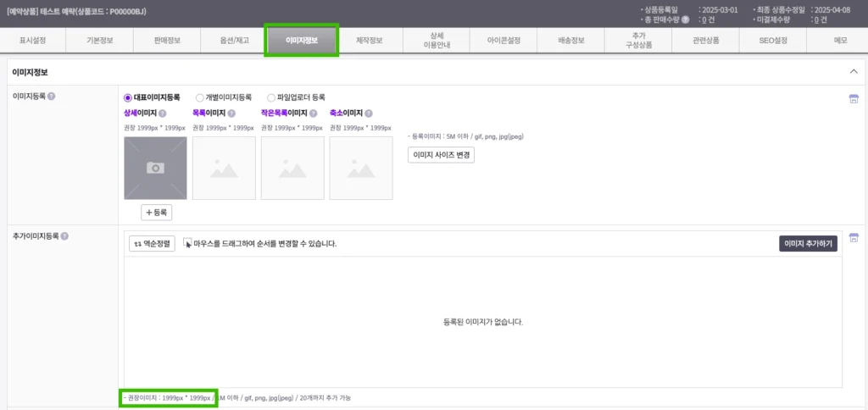Click the 상세이미지 camera thumbnail

pyautogui.click(x=156, y=169)
